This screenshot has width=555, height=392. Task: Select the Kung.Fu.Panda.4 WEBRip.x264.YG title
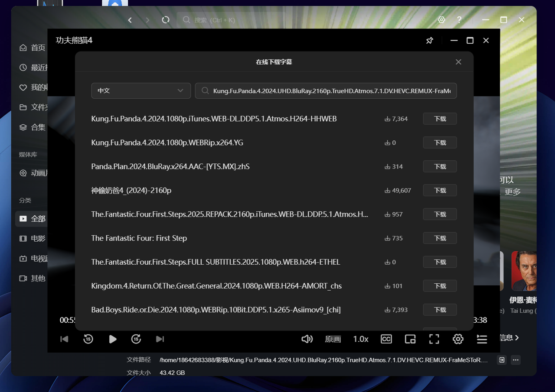point(167,143)
